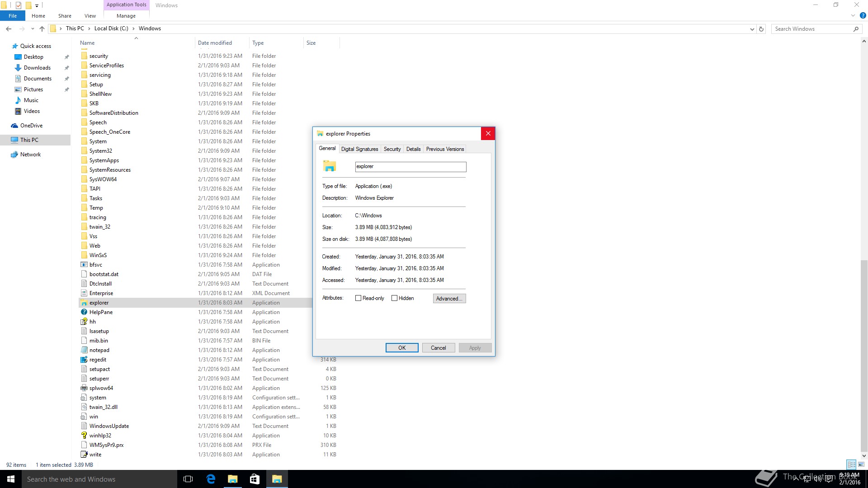Close the explorer Properties dialog
Image resolution: width=868 pixels, height=488 pixels.
pyautogui.click(x=488, y=134)
